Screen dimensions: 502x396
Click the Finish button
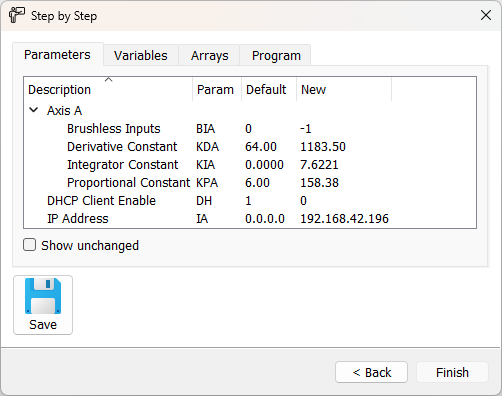point(452,372)
